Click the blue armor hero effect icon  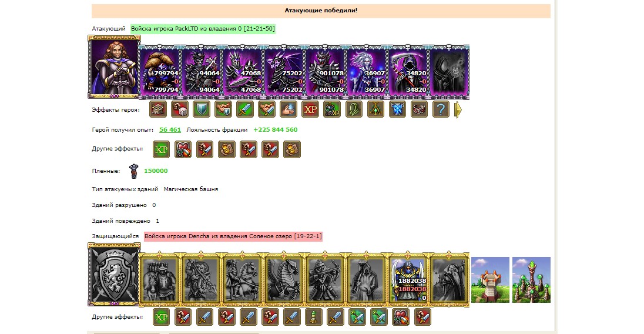398,110
